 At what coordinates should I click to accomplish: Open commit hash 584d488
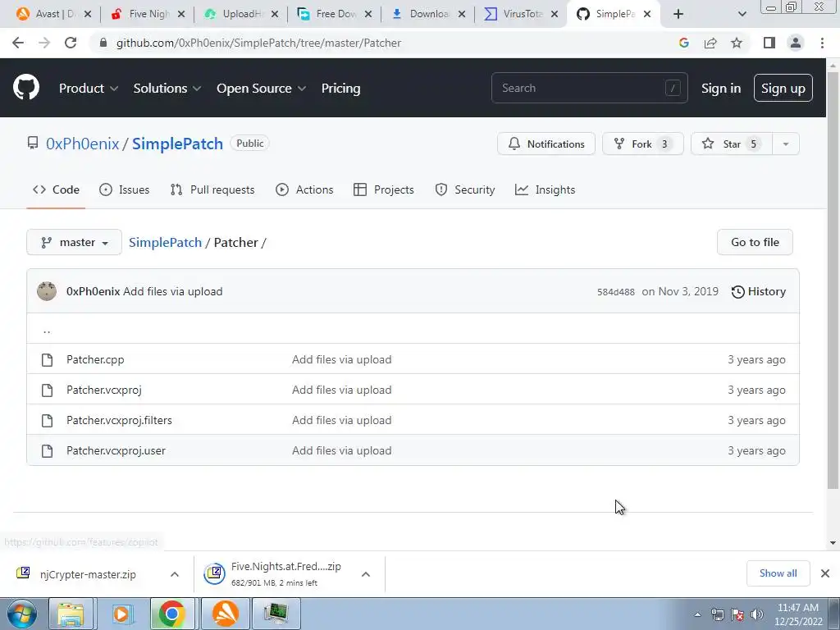(615, 292)
